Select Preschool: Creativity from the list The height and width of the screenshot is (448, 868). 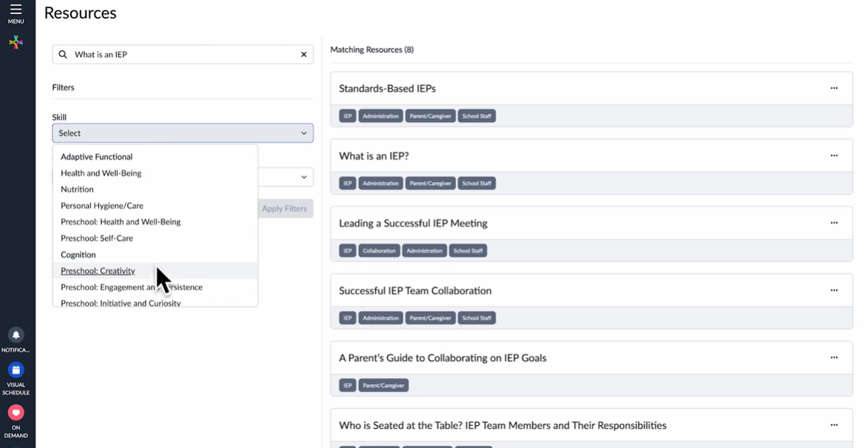tap(98, 271)
